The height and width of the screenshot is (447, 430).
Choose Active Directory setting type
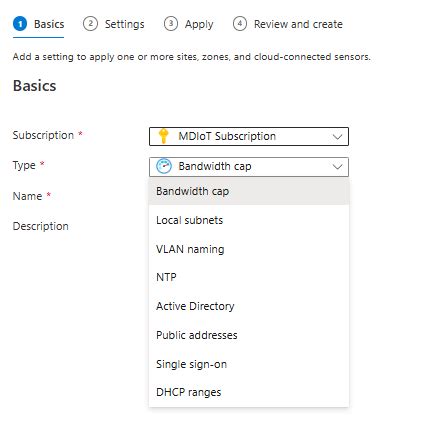[249, 306]
